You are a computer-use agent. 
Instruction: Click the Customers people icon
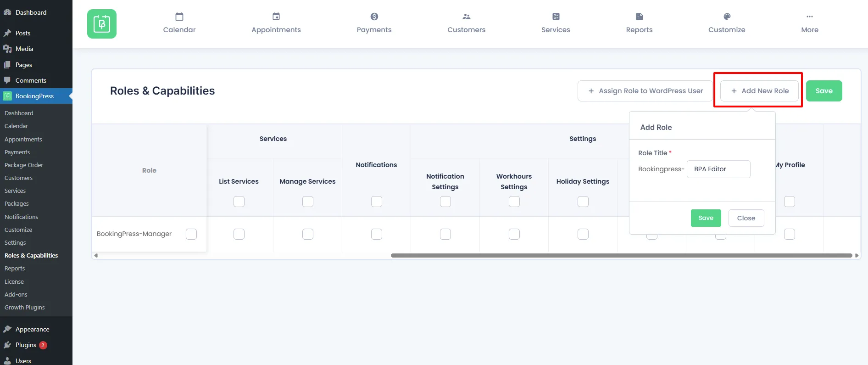pos(466,17)
